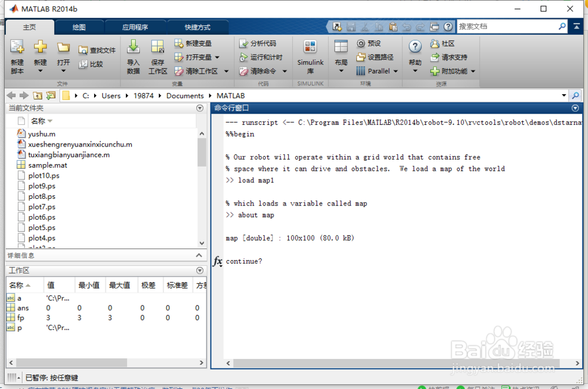Click the minimize toolstrip arrow icon
This screenshot has height=389, width=588.
576,26
